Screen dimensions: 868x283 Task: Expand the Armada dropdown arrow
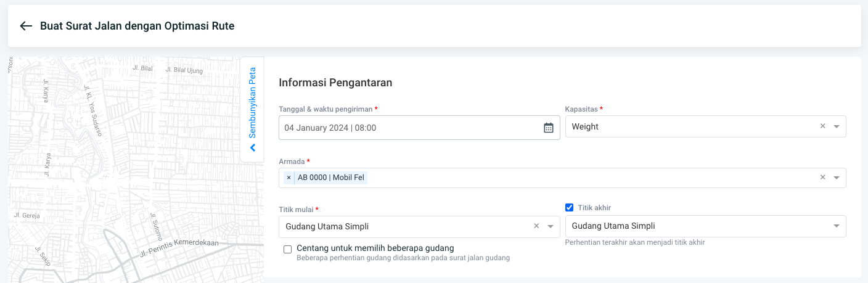[837, 178]
